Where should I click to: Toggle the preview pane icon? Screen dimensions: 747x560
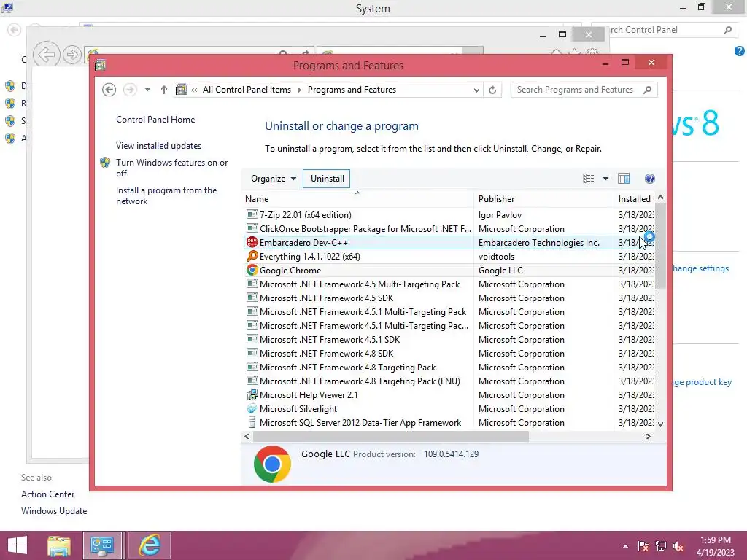tap(624, 179)
